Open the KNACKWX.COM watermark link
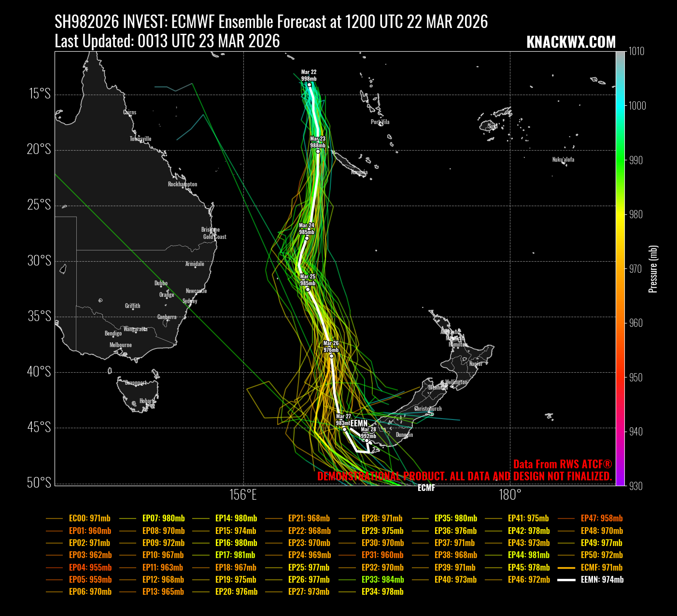677x616 pixels. pyautogui.click(x=571, y=42)
